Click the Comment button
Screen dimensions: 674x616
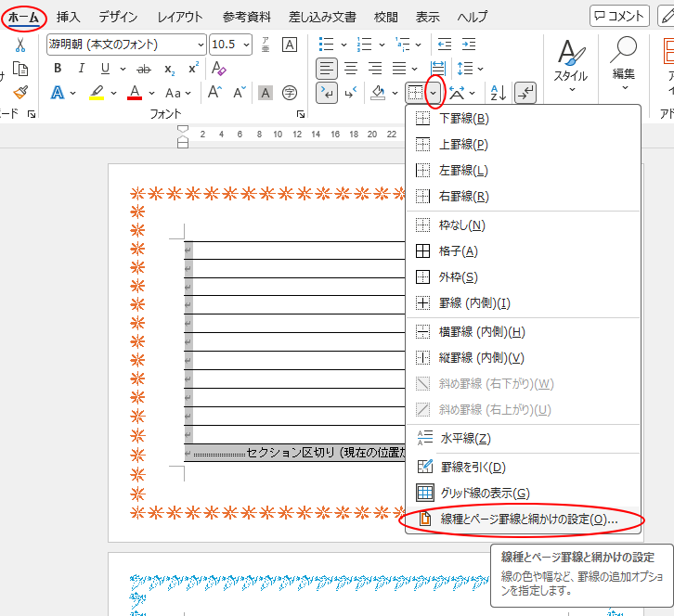click(x=619, y=17)
